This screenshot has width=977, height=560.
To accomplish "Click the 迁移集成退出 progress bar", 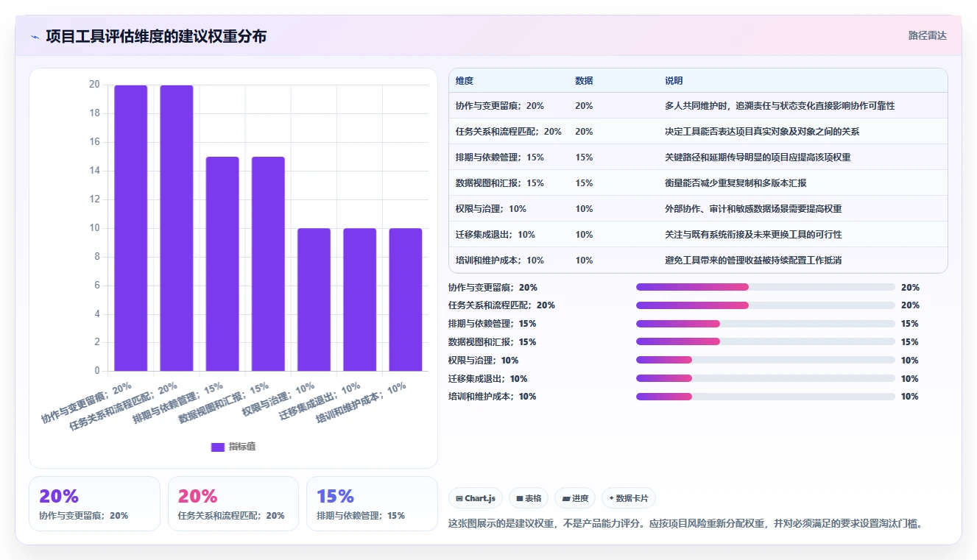I will click(x=766, y=378).
